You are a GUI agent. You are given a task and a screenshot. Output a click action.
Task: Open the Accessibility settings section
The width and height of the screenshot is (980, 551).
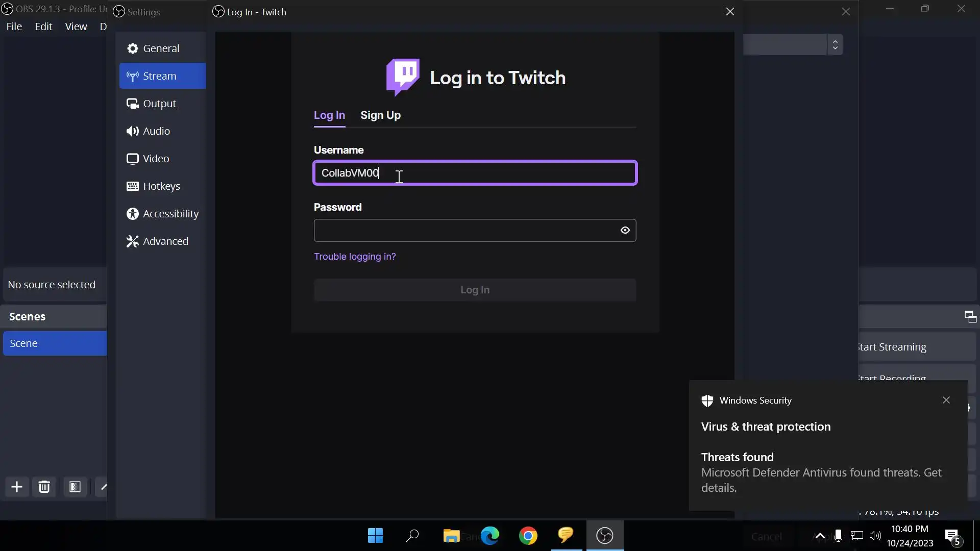(170, 214)
